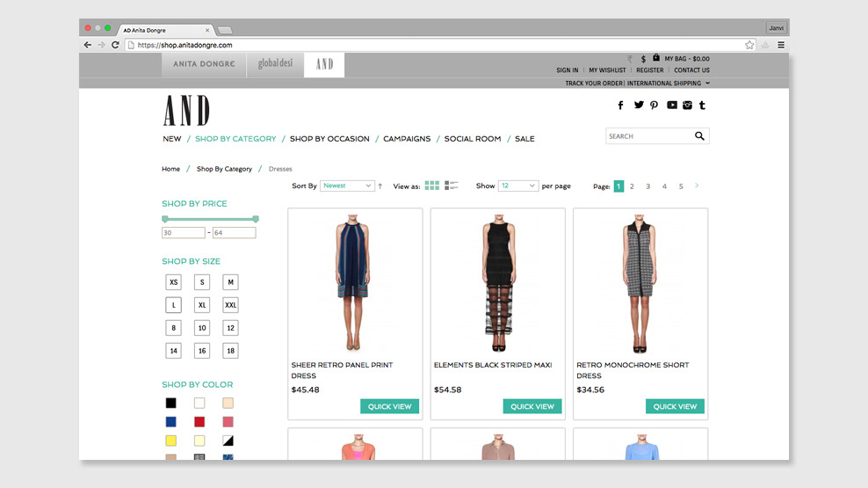Open the Facebook social icon

620,106
